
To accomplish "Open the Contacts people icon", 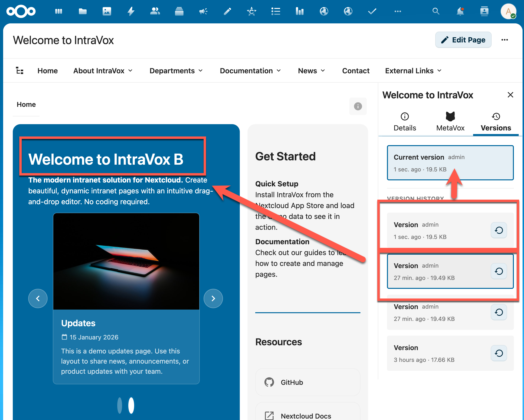I will [155, 11].
